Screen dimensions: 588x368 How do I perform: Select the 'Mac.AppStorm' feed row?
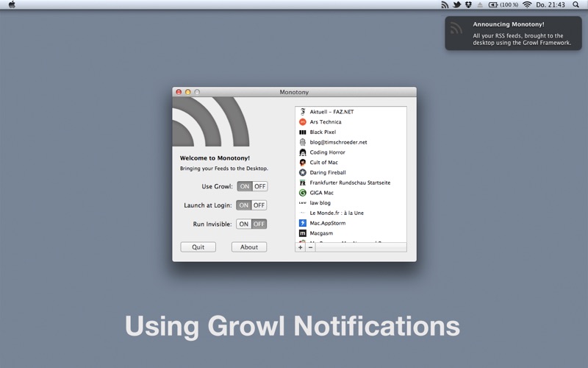point(351,223)
